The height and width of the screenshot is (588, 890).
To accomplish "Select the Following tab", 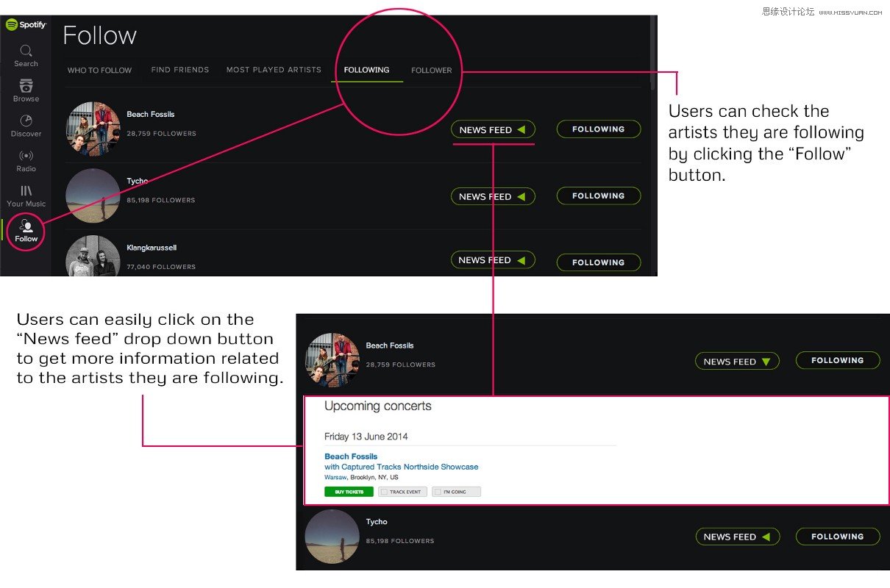I will [x=366, y=70].
